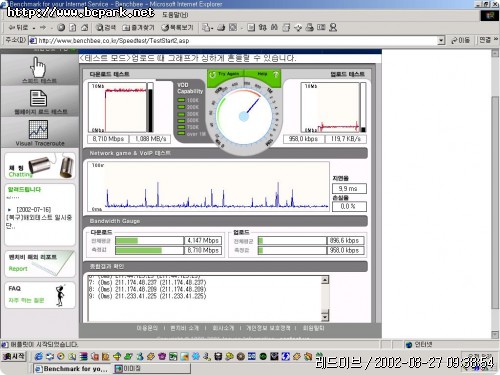Open the 이용문의 footer link
Viewport: 500px width, 375px height.
pyautogui.click(x=147, y=328)
